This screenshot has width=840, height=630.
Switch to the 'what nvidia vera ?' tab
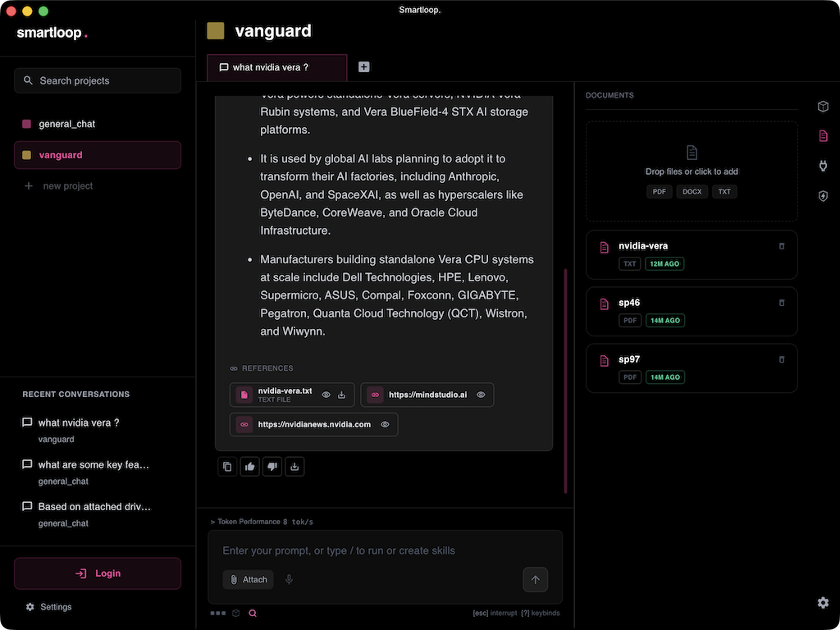point(277,67)
